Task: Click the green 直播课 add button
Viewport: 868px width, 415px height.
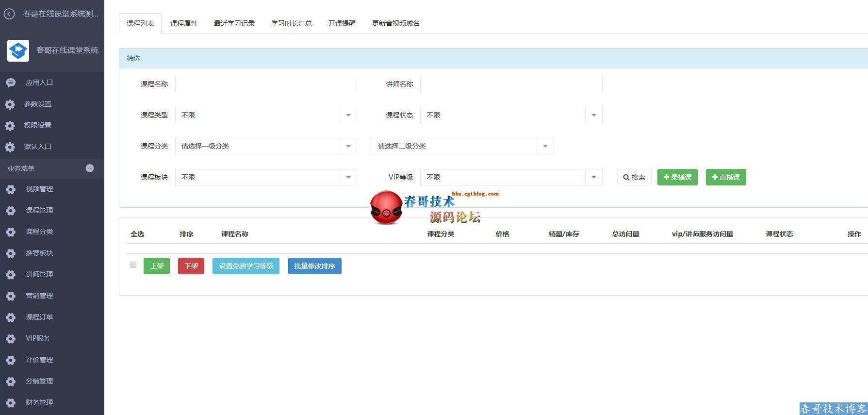Action: click(726, 177)
